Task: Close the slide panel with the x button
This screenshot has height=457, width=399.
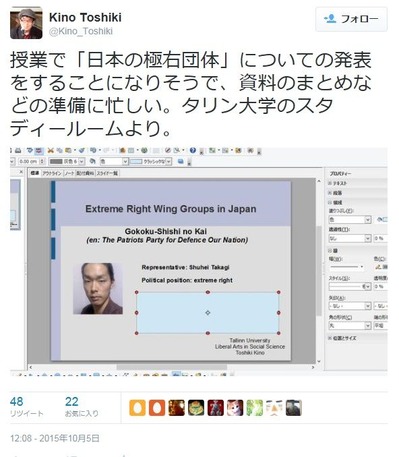Action: pyautogui.click(x=21, y=172)
